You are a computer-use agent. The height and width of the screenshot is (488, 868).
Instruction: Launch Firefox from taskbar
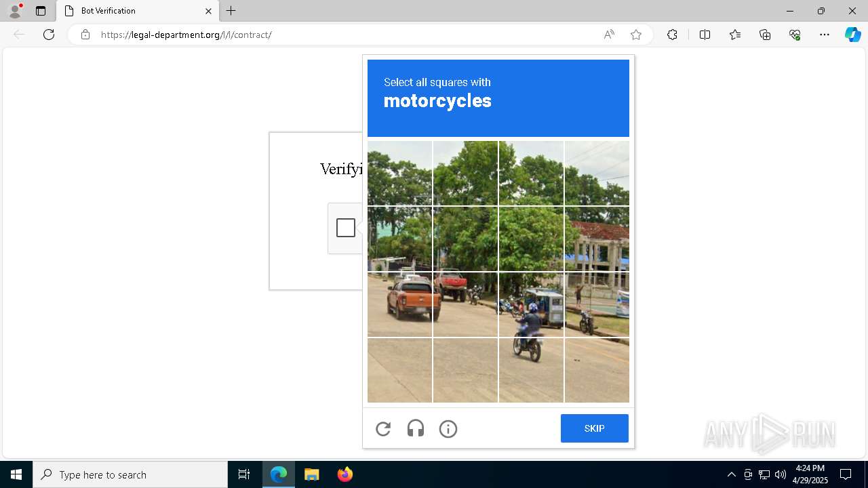[345, 474]
